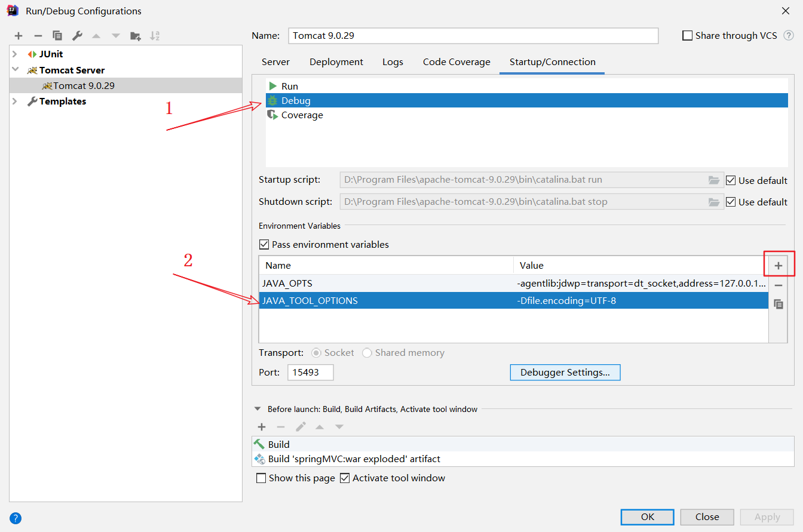Click the IntelliJ IDEA logo in the title bar
Image resolution: width=803 pixels, height=532 pixels.
pos(13,11)
